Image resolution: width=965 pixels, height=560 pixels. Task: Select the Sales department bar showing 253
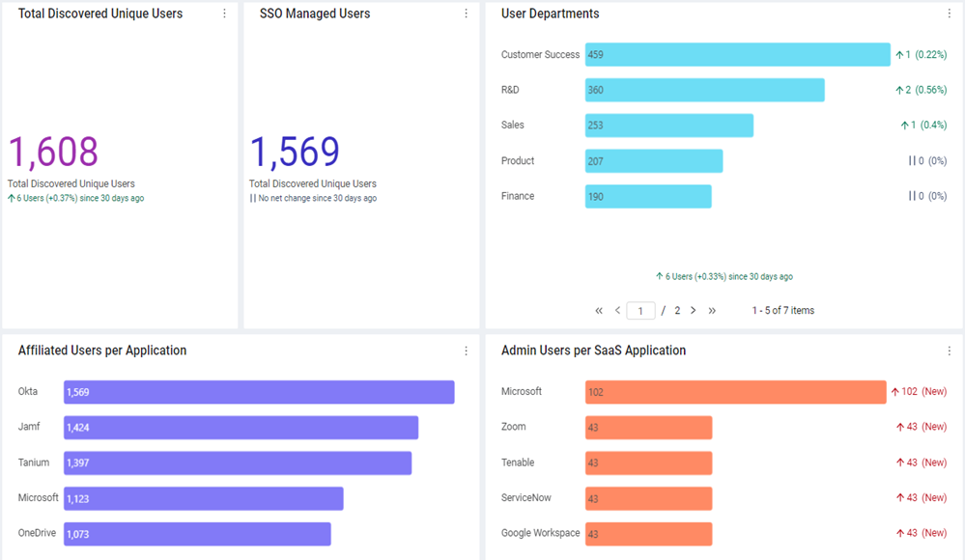pos(669,126)
